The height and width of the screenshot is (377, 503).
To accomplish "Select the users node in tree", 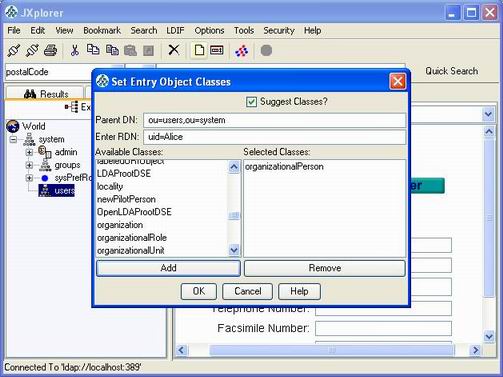I will coord(57,191).
